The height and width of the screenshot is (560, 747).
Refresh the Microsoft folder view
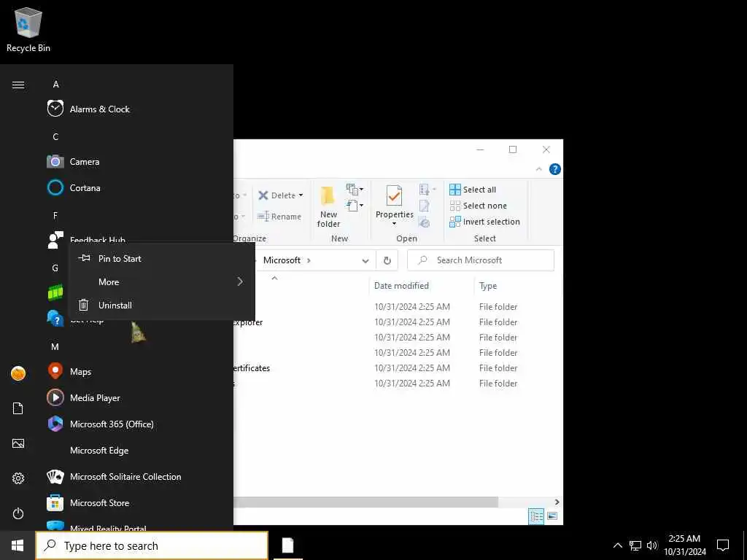point(387,260)
